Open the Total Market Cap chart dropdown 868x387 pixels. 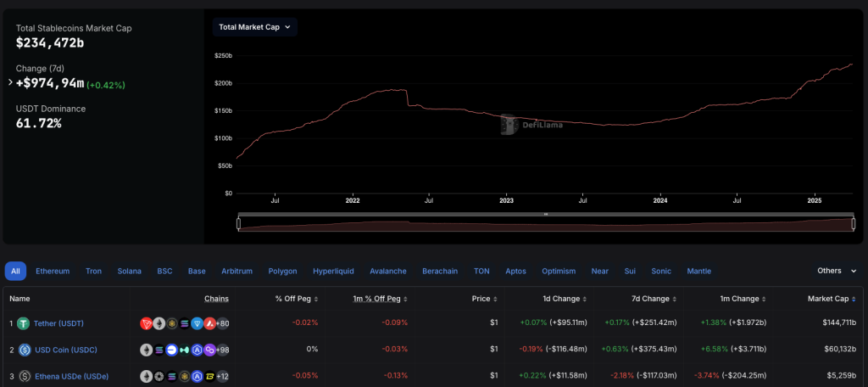(254, 27)
